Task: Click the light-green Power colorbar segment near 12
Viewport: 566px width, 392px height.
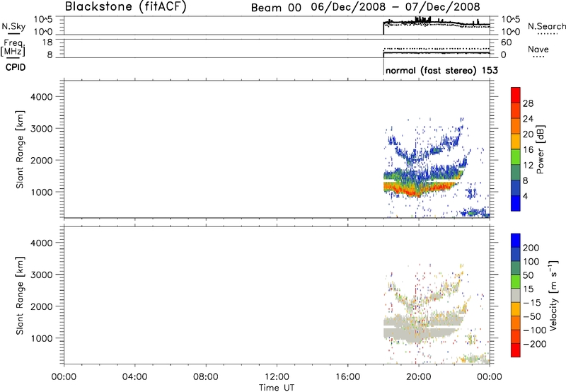Action: coord(516,157)
